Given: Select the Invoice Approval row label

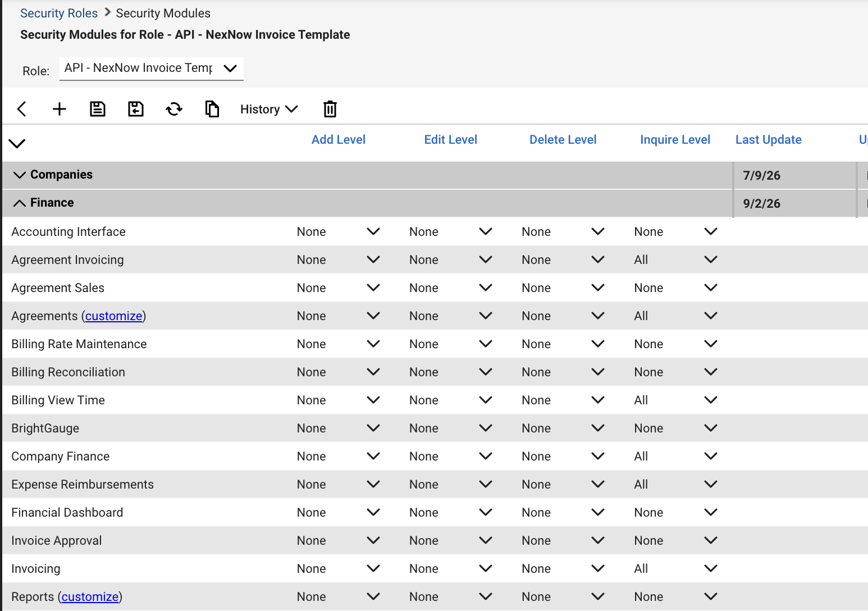Looking at the screenshot, I should (57, 541).
